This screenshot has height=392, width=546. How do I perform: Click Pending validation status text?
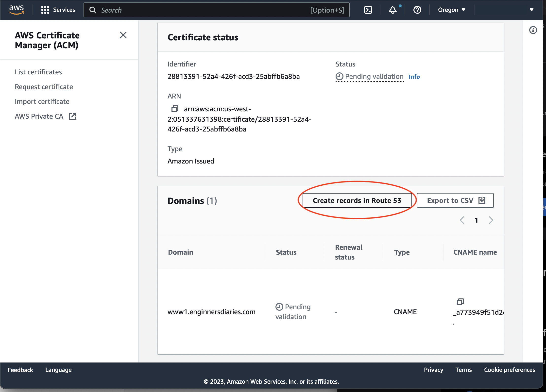pyautogui.click(x=374, y=76)
